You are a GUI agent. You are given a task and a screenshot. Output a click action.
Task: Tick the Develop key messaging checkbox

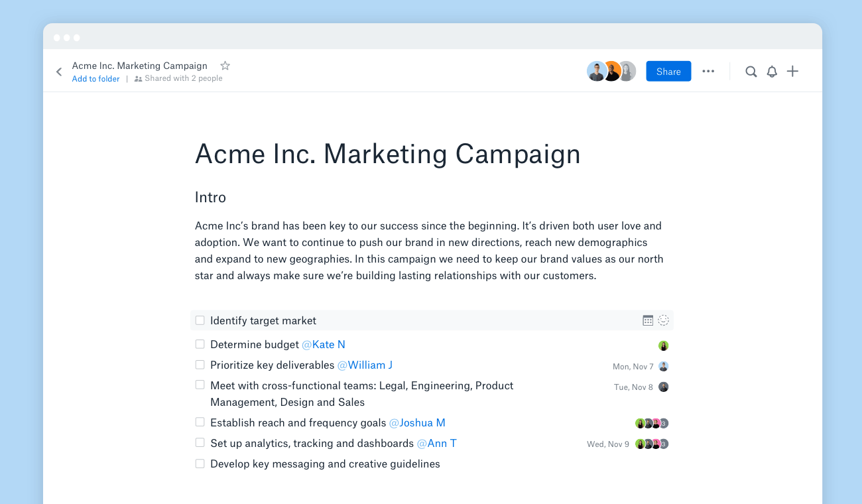tap(200, 464)
